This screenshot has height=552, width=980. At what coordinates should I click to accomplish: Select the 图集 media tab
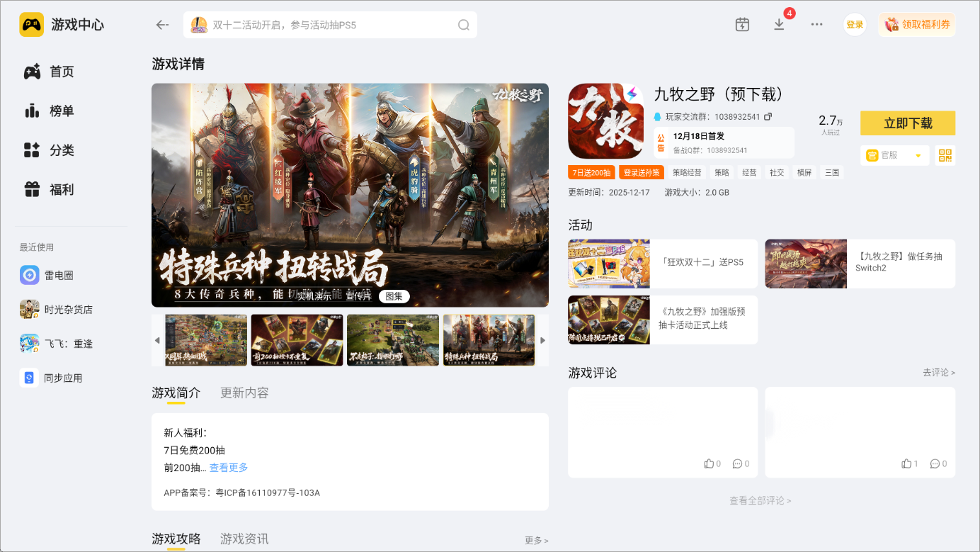point(394,296)
